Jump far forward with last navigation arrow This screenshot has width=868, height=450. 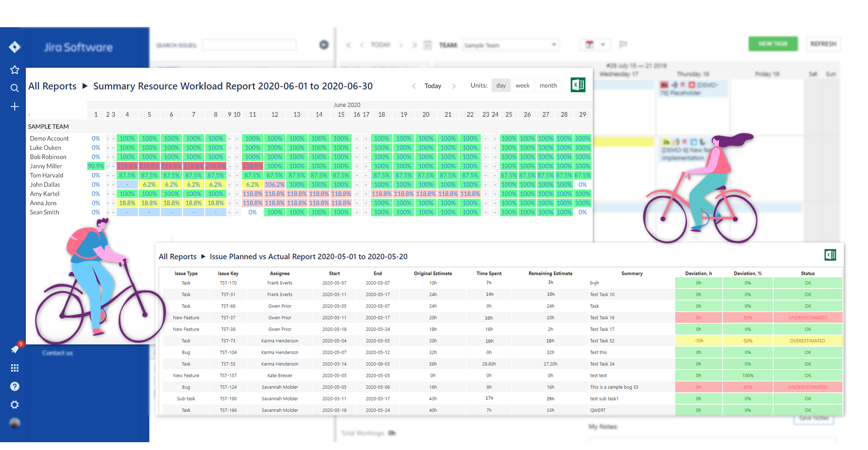[x=414, y=45]
